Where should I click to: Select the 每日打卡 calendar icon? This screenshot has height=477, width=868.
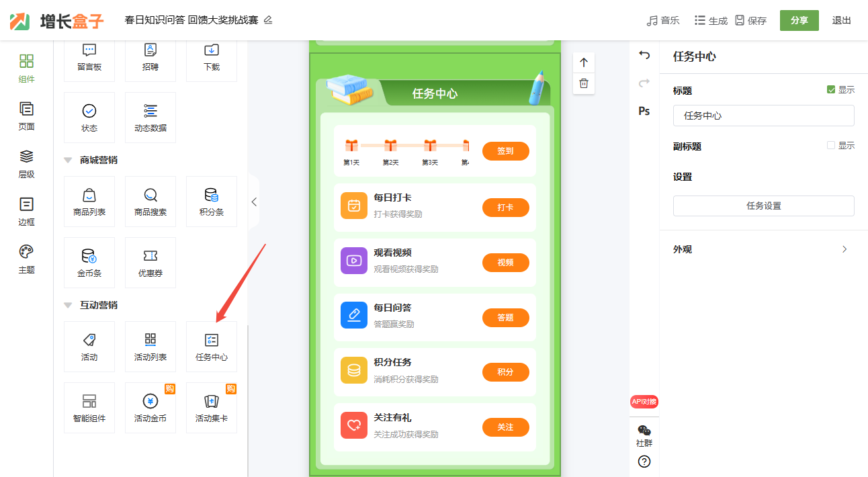[x=354, y=206]
